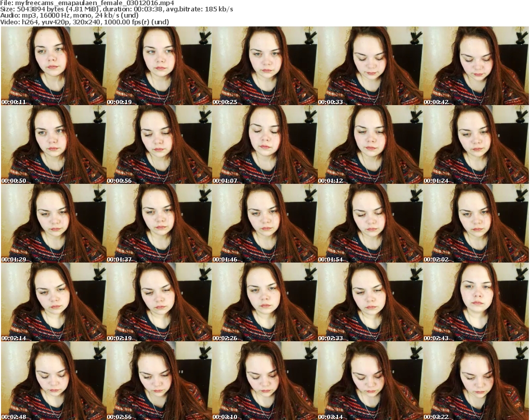Select the thumbnail stamped 00:00:19
The image size is (530, 420).
(x=159, y=66)
